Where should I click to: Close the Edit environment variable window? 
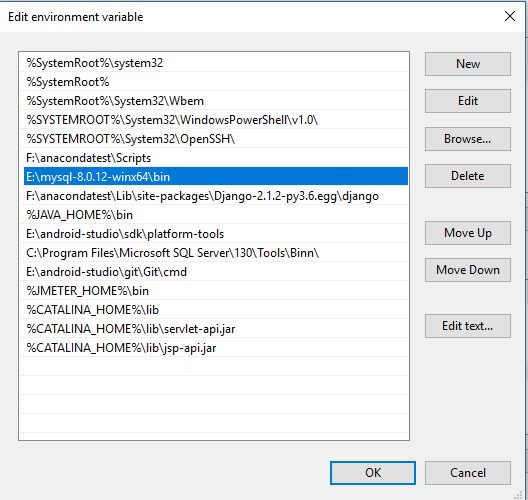point(510,16)
